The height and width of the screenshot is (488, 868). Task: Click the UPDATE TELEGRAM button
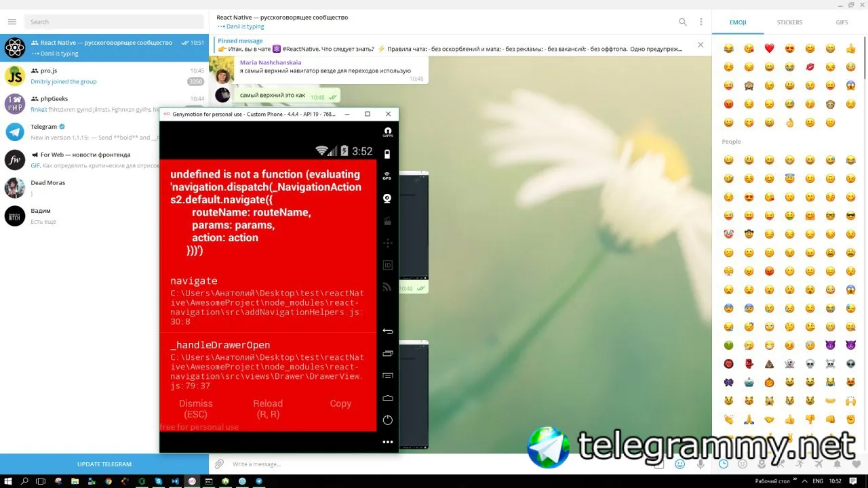(104, 464)
